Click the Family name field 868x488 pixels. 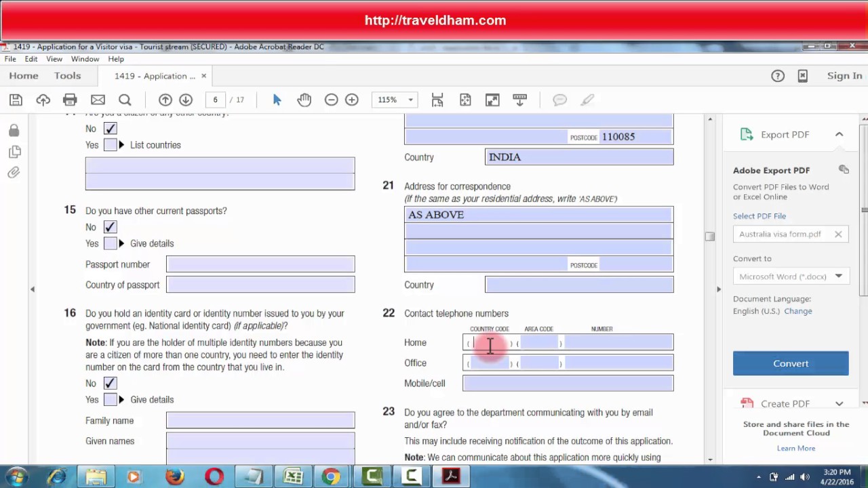260,421
